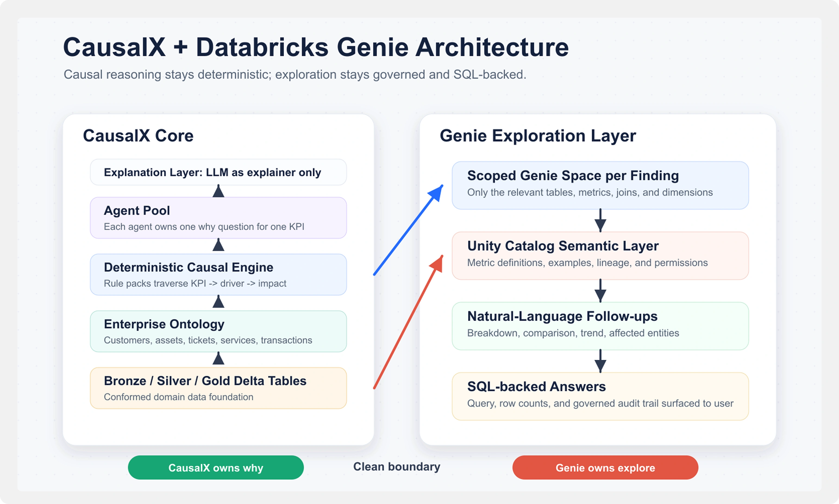Click "Explanation Layer: LLM as explainer only" text
Screen dimensions: 839x504
click(212, 172)
